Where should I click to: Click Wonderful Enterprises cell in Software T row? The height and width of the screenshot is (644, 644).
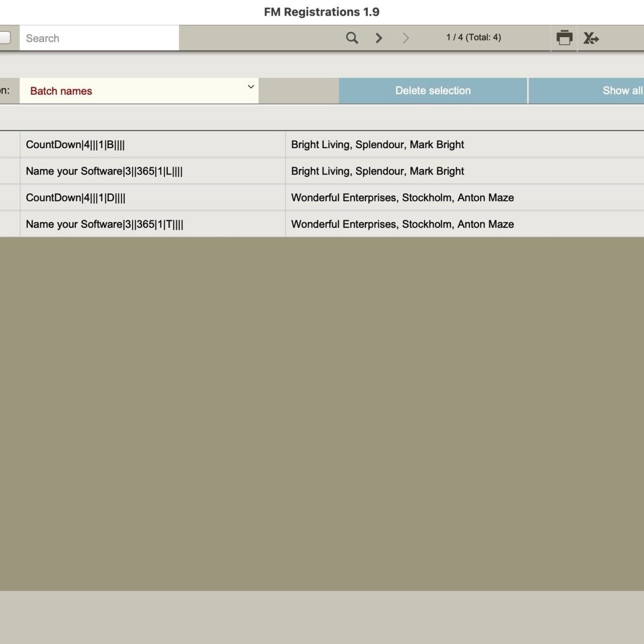pyautogui.click(x=402, y=225)
